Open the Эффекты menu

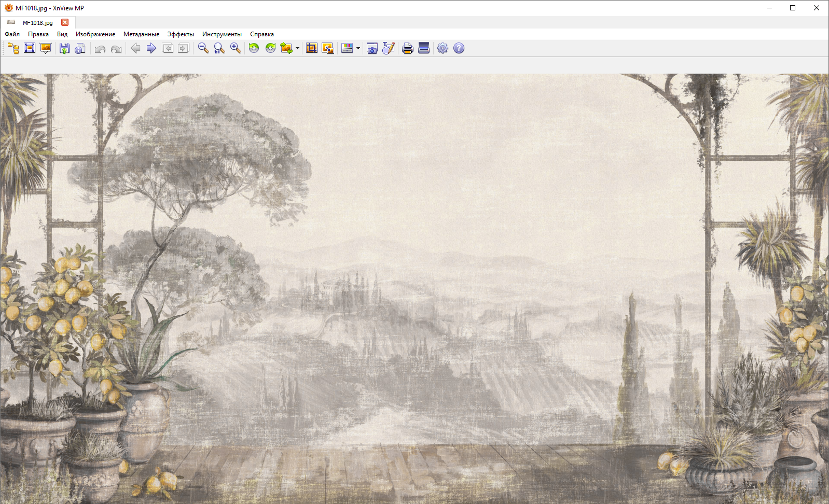click(181, 34)
